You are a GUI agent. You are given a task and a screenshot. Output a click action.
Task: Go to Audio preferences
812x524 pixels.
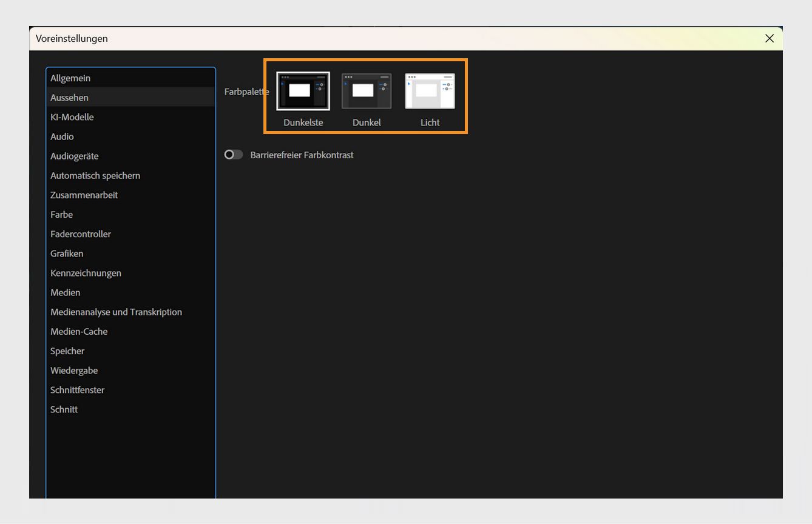pyautogui.click(x=130, y=136)
